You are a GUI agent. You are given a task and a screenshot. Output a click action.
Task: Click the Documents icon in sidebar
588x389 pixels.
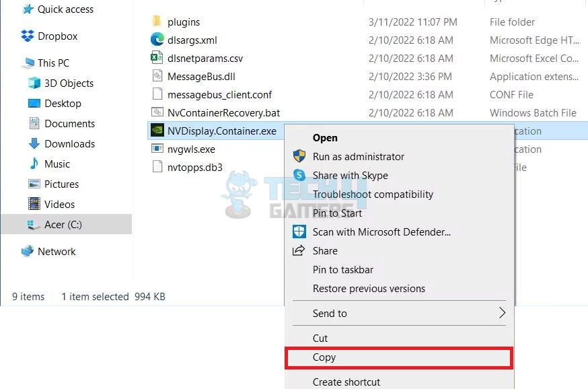click(34, 123)
